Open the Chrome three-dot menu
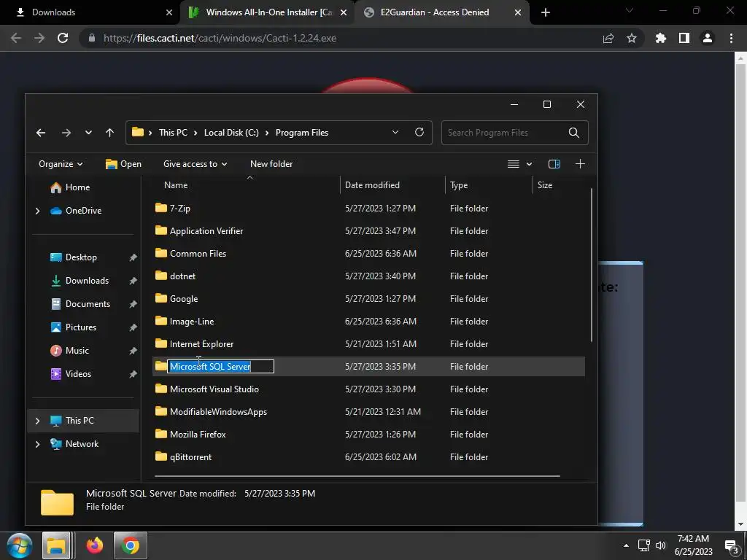This screenshot has width=747, height=560. [x=731, y=38]
